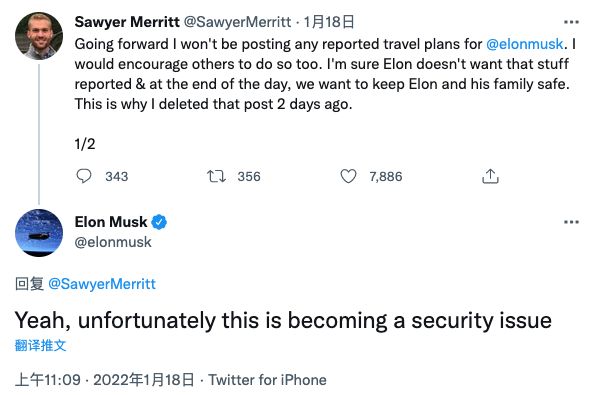This screenshot has height=395, width=593.
Task: Click the 1月18日 date on Sawyer's tweet
Action: pyautogui.click(x=329, y=22)
